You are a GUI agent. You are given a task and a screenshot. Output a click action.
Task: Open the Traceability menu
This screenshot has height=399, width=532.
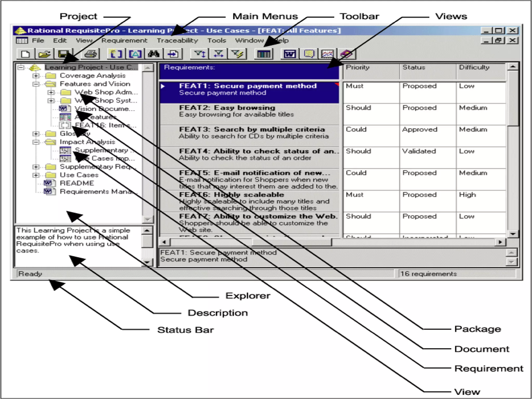177,41
